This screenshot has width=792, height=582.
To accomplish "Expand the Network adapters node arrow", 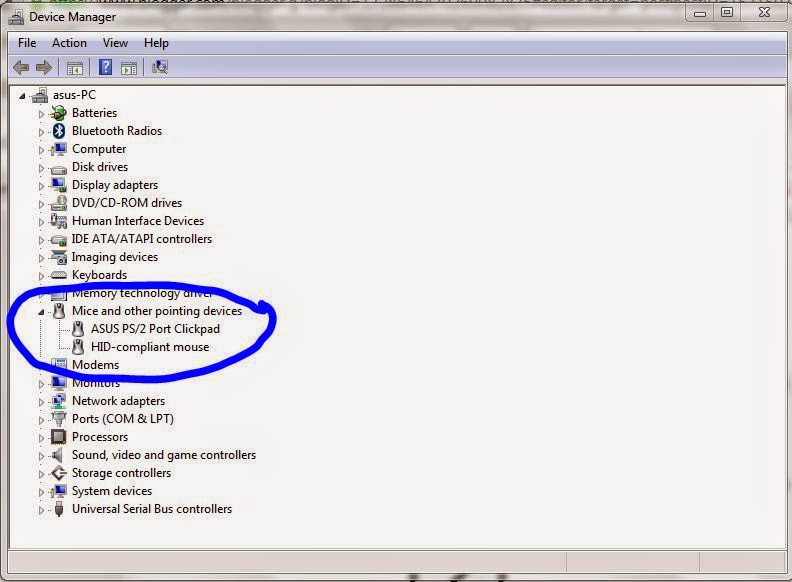I will [41, 402].
